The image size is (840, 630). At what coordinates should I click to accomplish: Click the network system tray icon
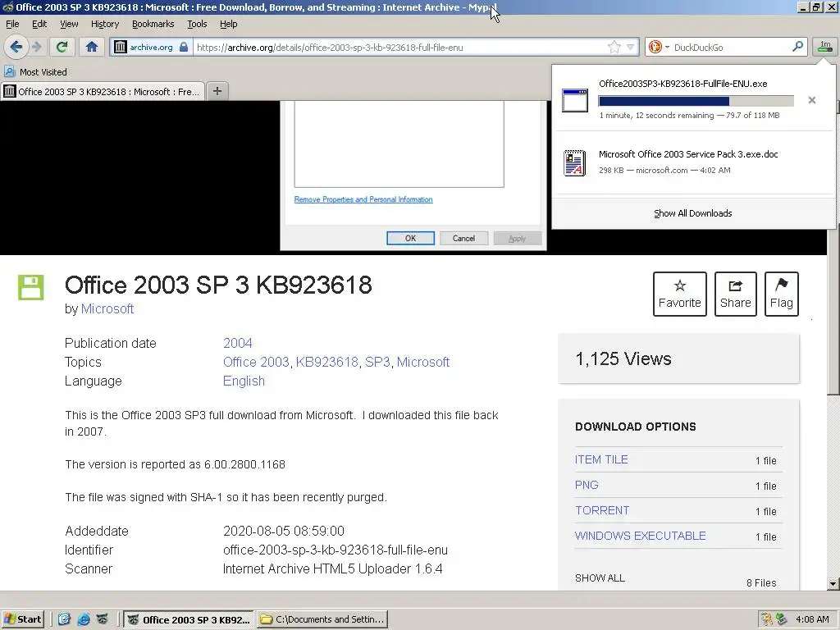tap(782, 619)
